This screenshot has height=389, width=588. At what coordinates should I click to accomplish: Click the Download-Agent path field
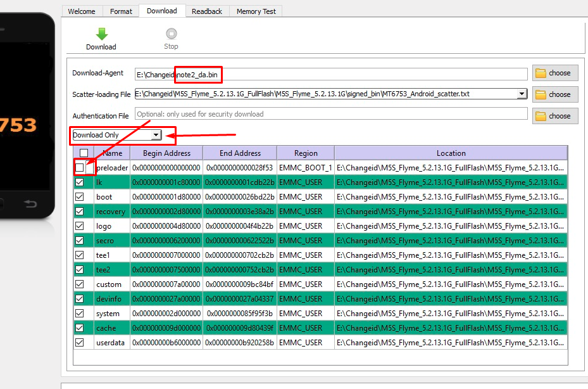click(x=330, y=75)
